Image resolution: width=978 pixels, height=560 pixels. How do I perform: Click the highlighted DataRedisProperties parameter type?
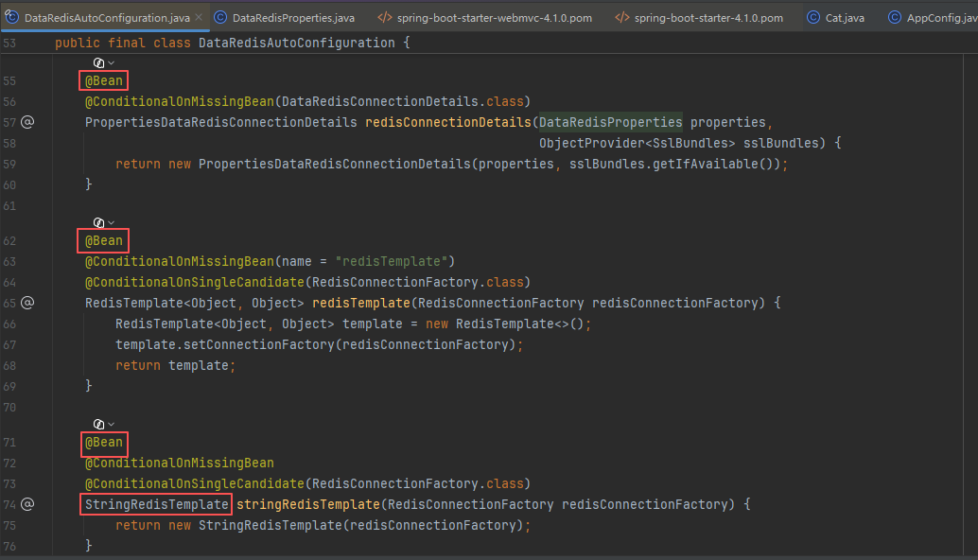tap(611, 122)
